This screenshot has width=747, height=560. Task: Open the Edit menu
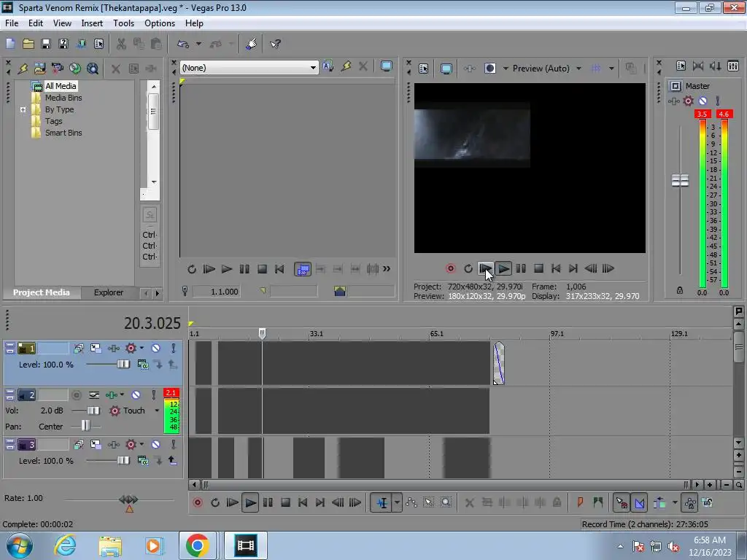tap(36, 23)
